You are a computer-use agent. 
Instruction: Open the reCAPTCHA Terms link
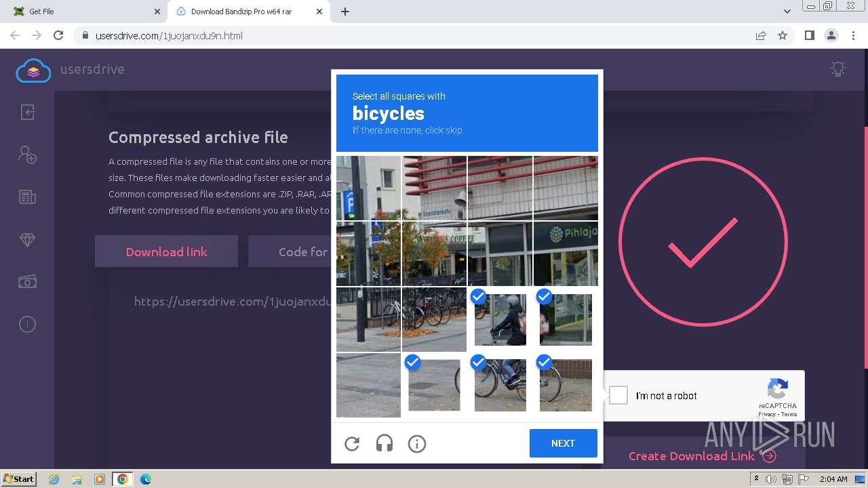point(789,414)
